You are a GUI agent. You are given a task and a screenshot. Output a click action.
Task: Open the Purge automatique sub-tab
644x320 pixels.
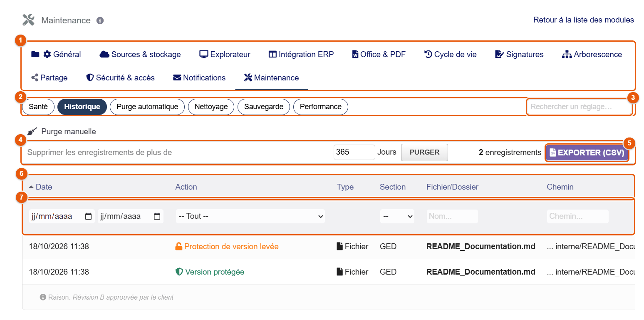[x=147, y=107]
